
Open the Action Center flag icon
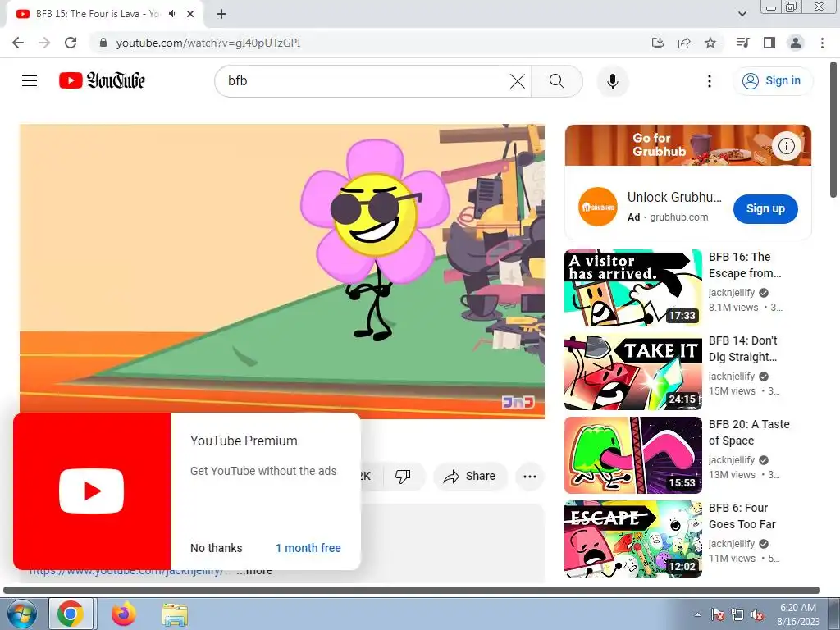click(x=717, y=615)
